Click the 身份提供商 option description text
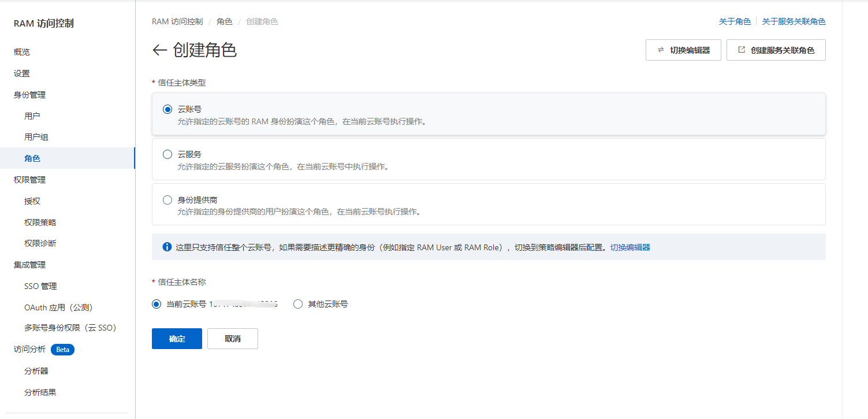Viewport: 868px width, 419px height. click(299, 212)
